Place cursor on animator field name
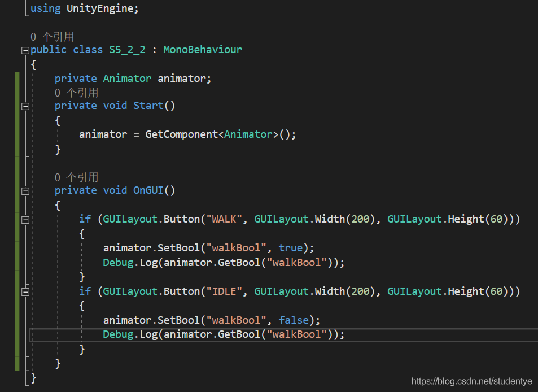The height and width of the screenshot is (392, 538). (182, 79)
